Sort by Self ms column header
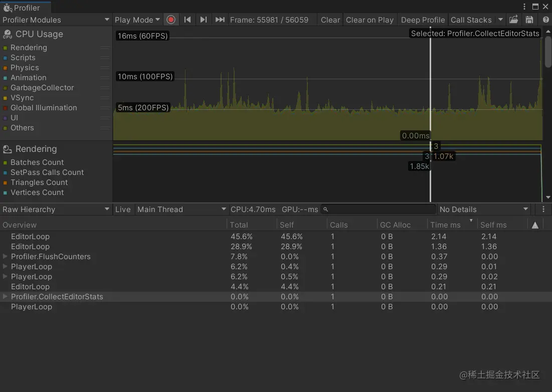The width and height of the screenshot is (552, 392). coord(502,225)
